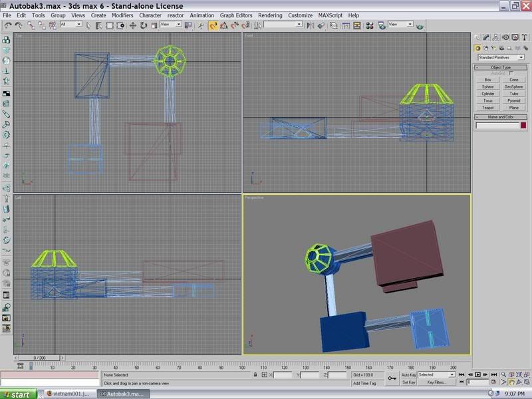This screenshot has width=532, height=399.
Task: Open the Render Scene dialog icon
Action: [382, 25]
